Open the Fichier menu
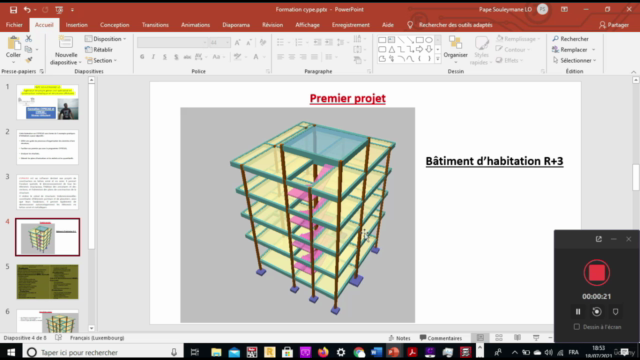The width and height of the screenshot is (640, 360). click(14, 25)
